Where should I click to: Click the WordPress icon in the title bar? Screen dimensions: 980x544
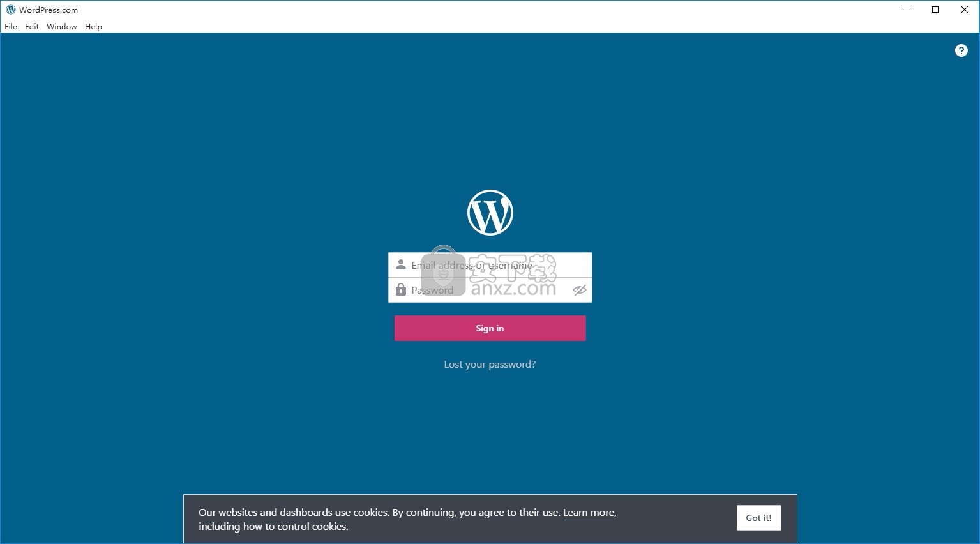pyautogui.click(x=10, y=10)
